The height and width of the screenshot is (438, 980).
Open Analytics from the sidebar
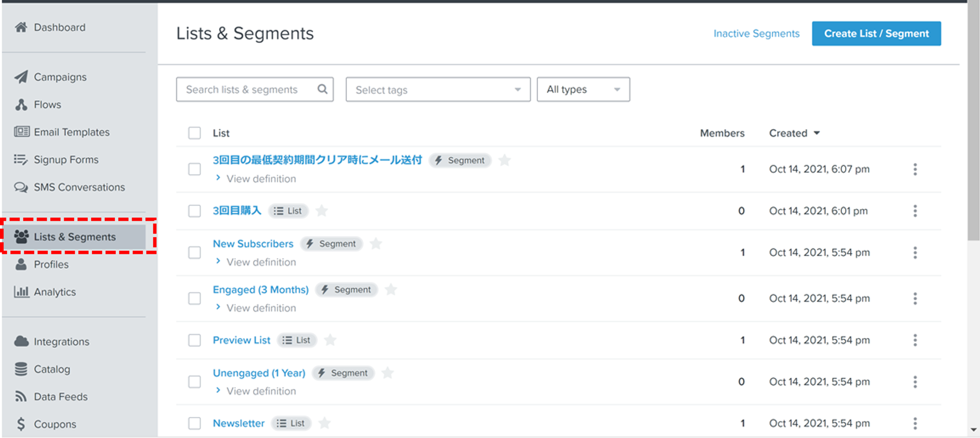tap(54, 292)
